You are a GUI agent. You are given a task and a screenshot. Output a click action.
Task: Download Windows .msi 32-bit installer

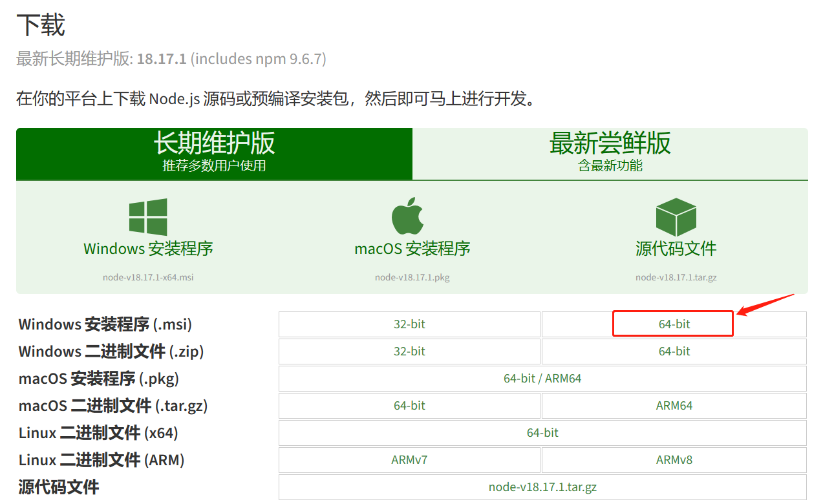pos(409,324)
